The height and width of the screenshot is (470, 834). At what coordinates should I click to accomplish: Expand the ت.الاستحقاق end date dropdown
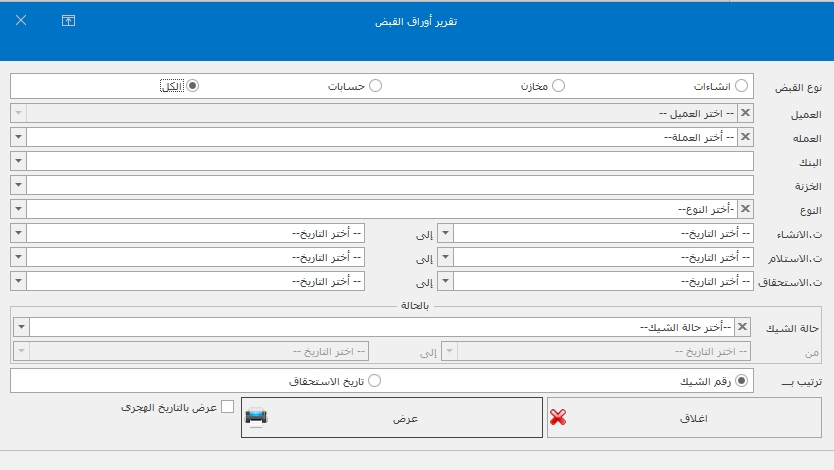18,281
